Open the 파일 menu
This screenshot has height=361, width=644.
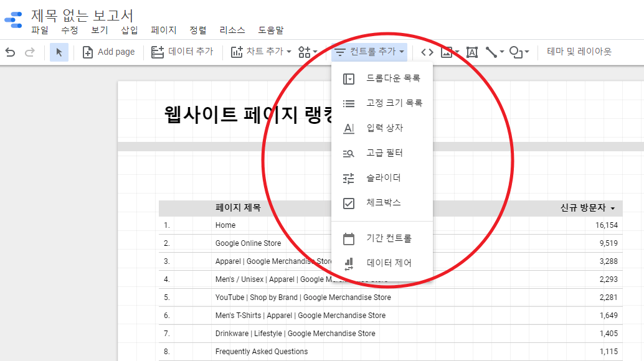(x=39, y=30)
